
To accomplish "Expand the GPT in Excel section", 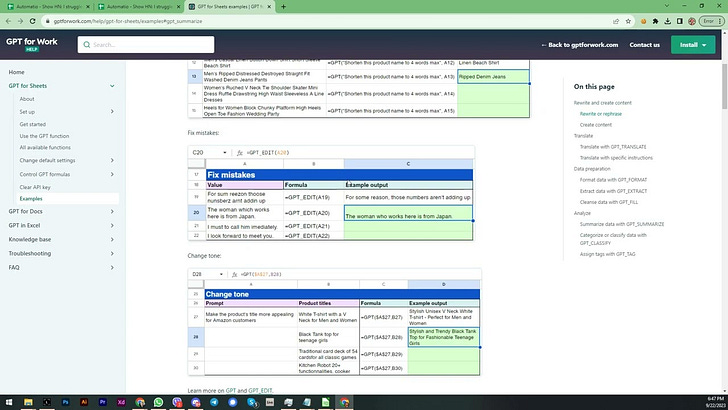I will (x=112, y=225).
